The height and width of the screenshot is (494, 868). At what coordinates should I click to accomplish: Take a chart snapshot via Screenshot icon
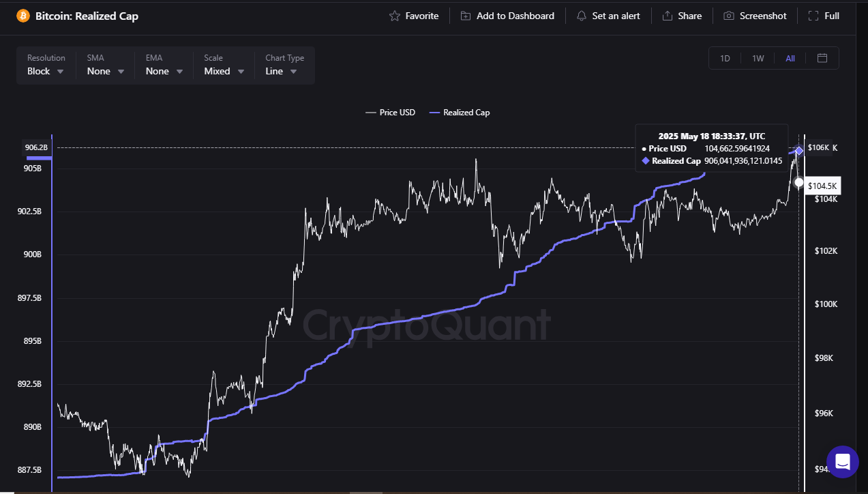coord(730,15)
